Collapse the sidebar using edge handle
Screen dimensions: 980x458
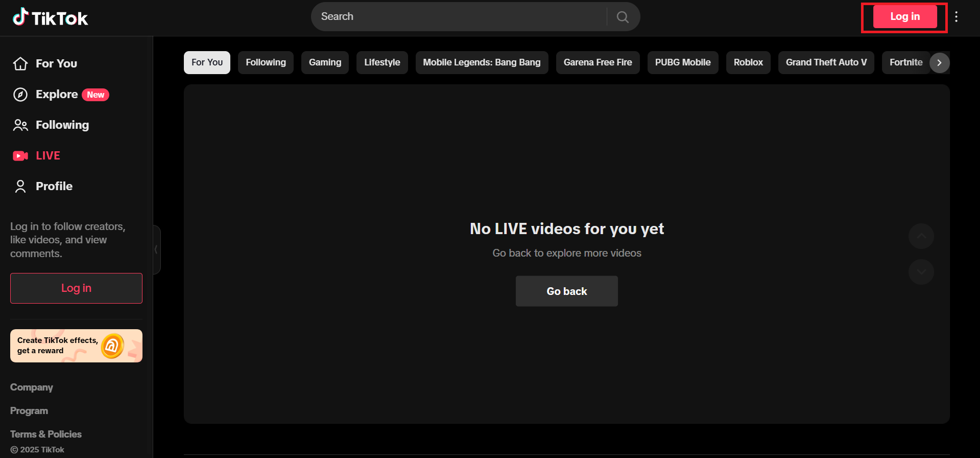click(x=156, y=250)
